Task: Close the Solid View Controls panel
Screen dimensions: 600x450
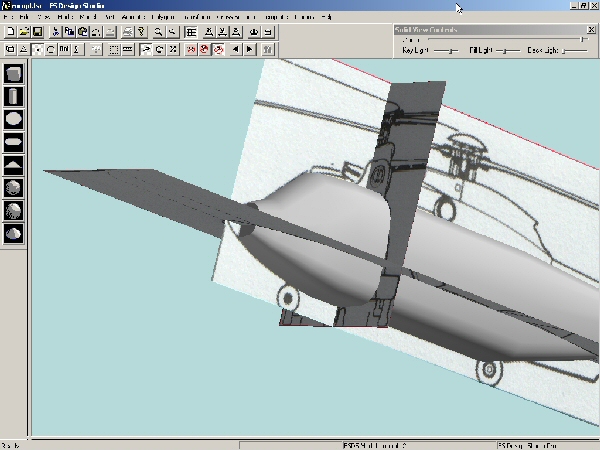Action: coord(590,30)
